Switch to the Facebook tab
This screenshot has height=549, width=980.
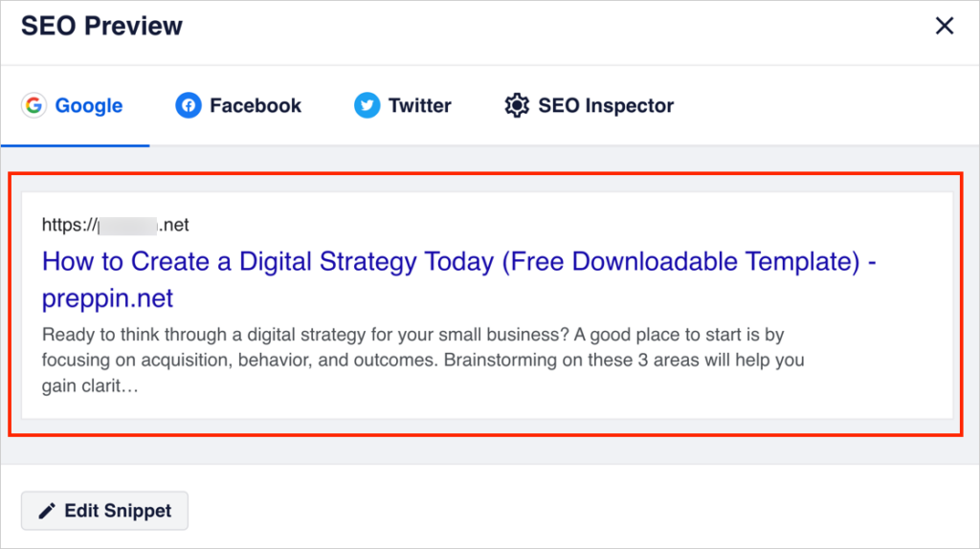(238, 105)
